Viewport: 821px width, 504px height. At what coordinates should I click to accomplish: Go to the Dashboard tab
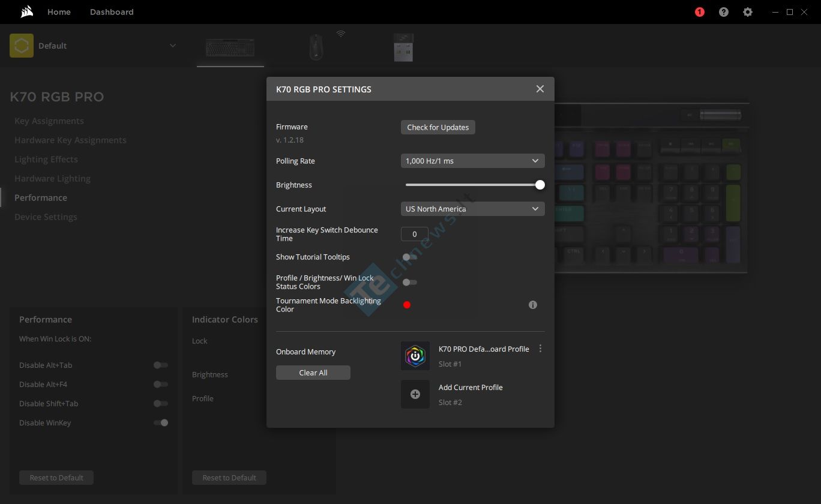click(x=112, y=12)
